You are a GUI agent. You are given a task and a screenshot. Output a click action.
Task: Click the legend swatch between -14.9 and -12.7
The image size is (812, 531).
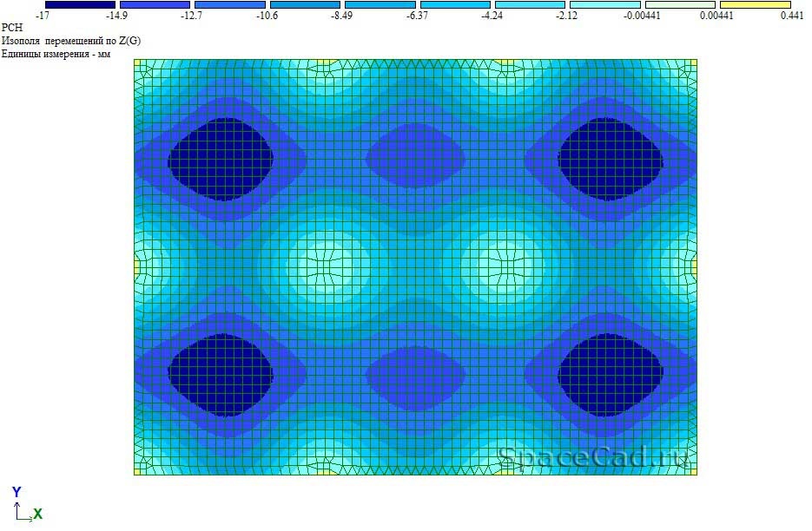pos(155,4)
